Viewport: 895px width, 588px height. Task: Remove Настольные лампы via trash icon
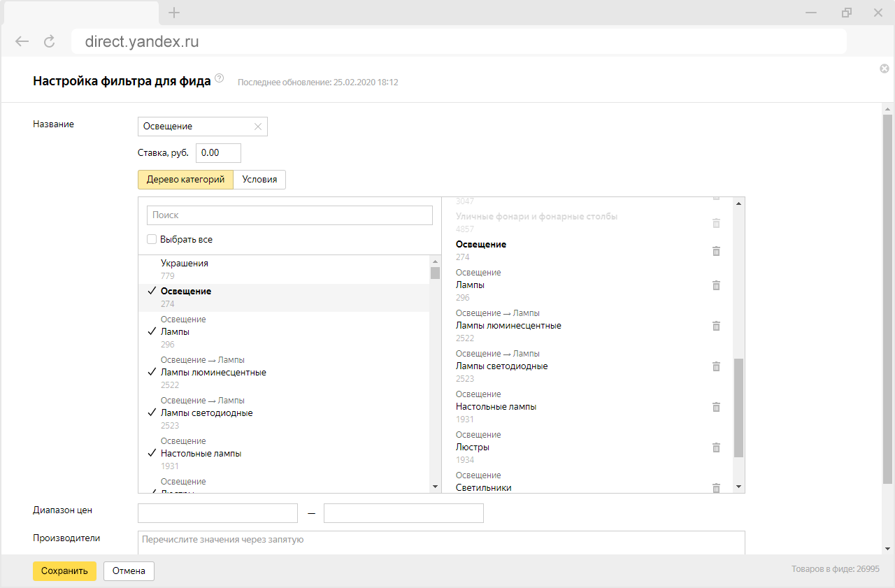point(716,407)
